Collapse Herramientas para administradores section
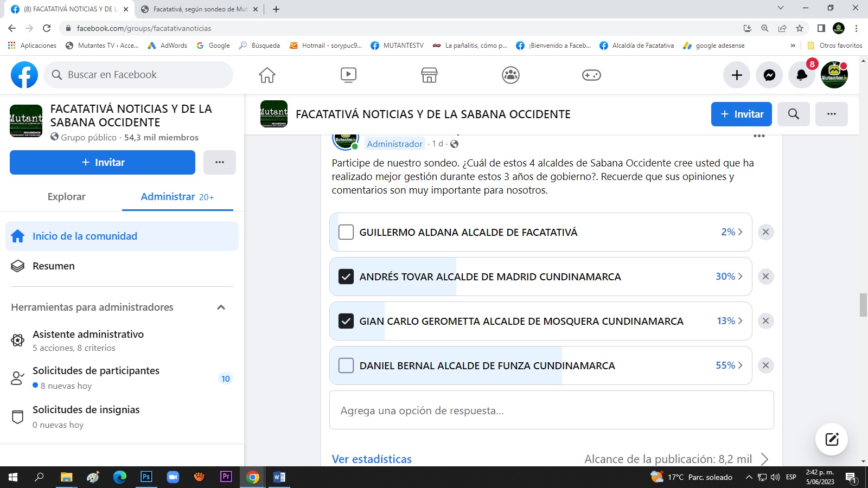This screenshot has height=488, width=868. point(221,307)
